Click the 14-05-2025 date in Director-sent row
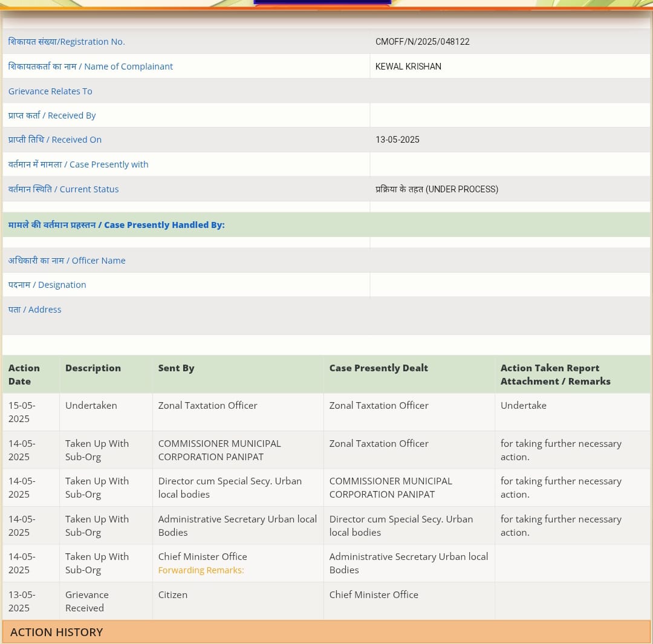The width and height of the screenshot is (653, 644). point(22,488)
